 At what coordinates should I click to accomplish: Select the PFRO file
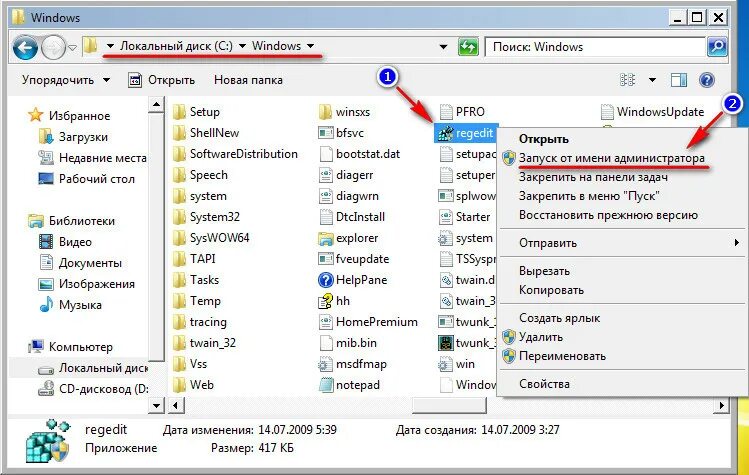tap(462, 112)
